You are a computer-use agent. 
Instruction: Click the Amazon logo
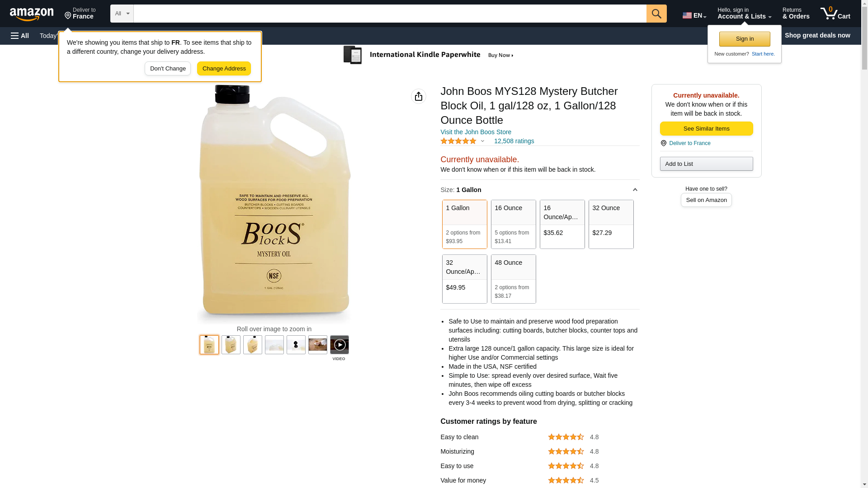(32, 14)
